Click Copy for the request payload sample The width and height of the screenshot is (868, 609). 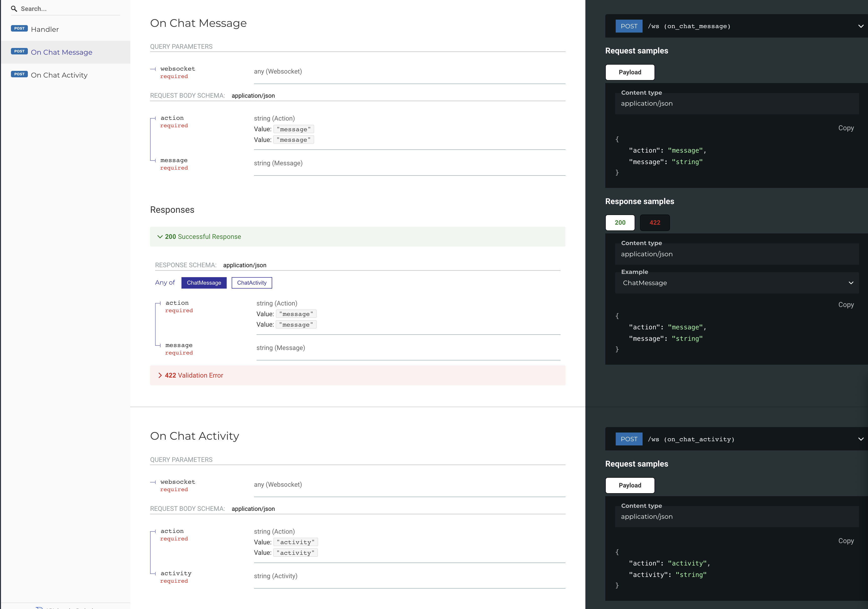click(x=846, y=128)
